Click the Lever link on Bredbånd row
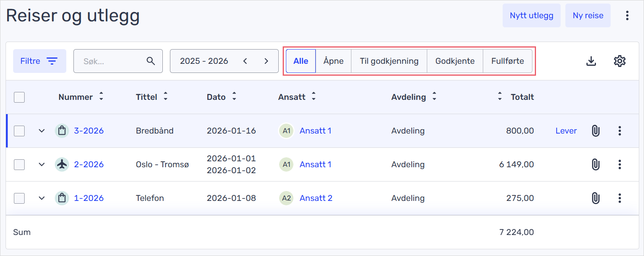 tap(566, 131)
